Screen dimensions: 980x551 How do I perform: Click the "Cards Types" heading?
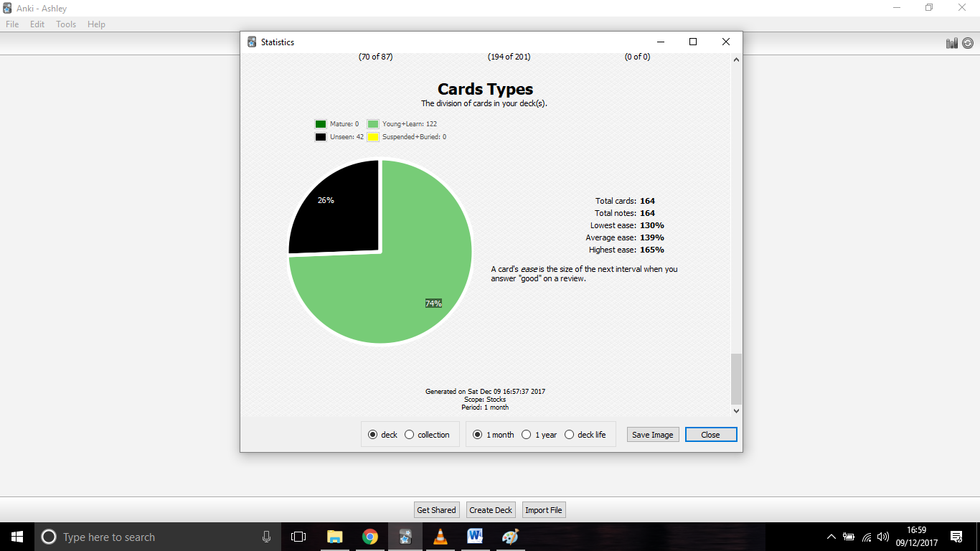(486, 89)
